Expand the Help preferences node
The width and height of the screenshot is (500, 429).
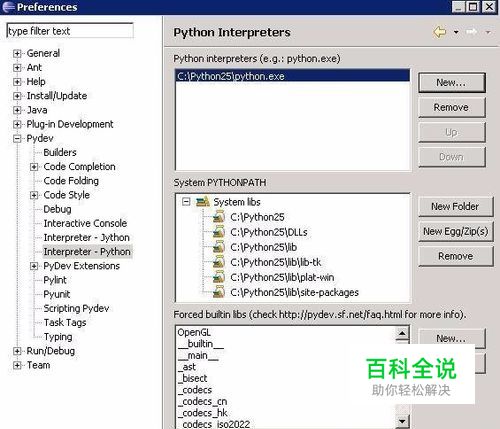click(x=17, y=82)
